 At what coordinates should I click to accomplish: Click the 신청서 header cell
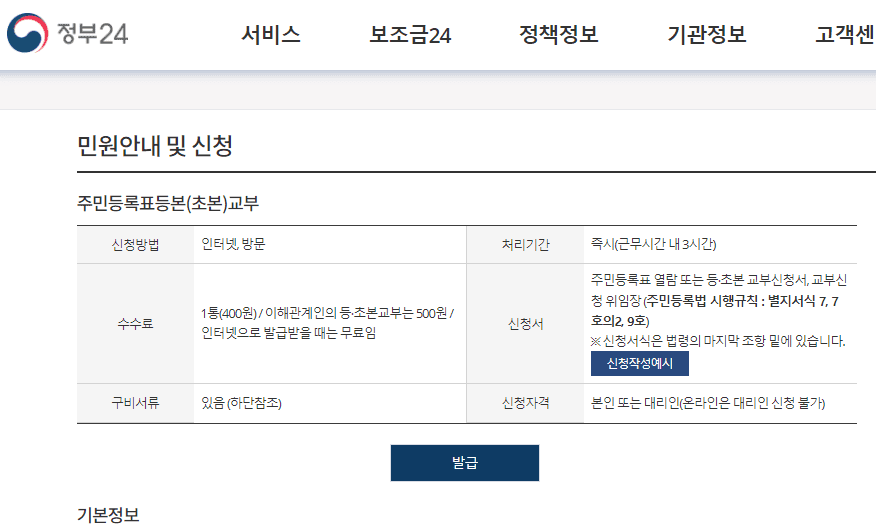point(525,323)
